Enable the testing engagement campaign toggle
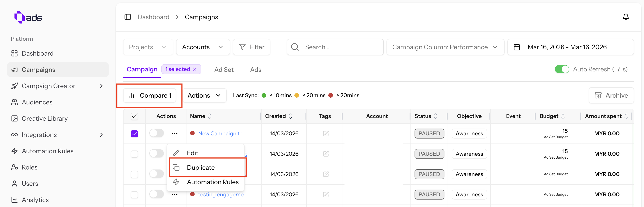 pyautogui.click(x=157, y=194)
